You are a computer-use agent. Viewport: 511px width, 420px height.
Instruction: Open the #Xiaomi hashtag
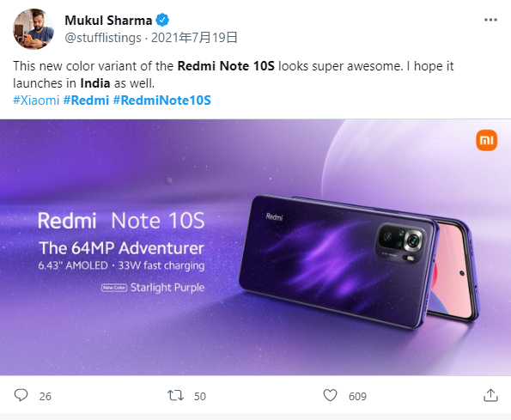[36, 100]
